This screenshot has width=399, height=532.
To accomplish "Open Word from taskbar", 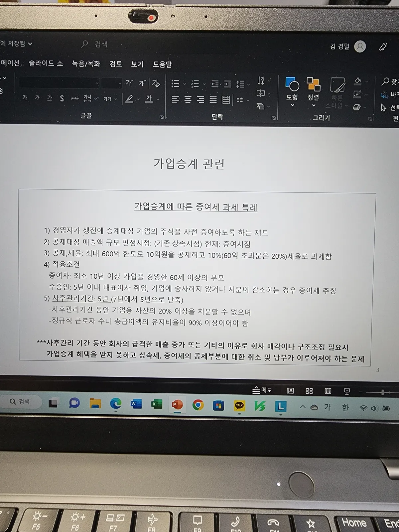I will coord(136,404).
